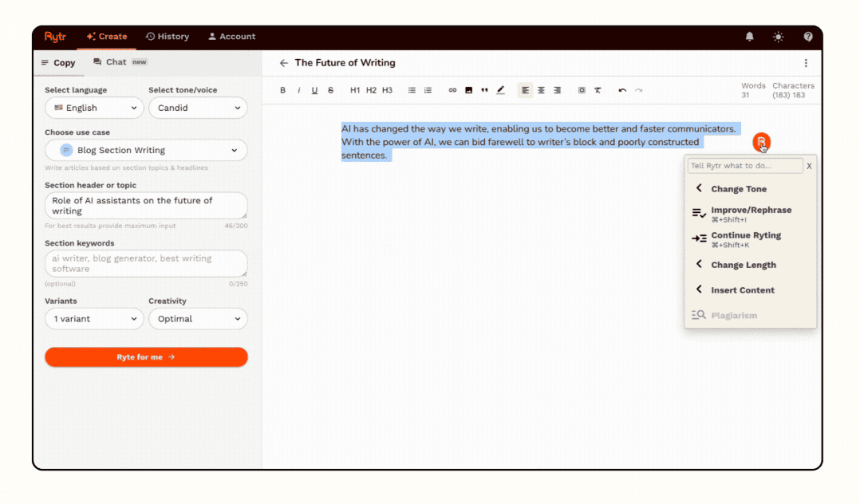860x504 pixels.
Task: Open the Account tab
Action: [231, 37]
